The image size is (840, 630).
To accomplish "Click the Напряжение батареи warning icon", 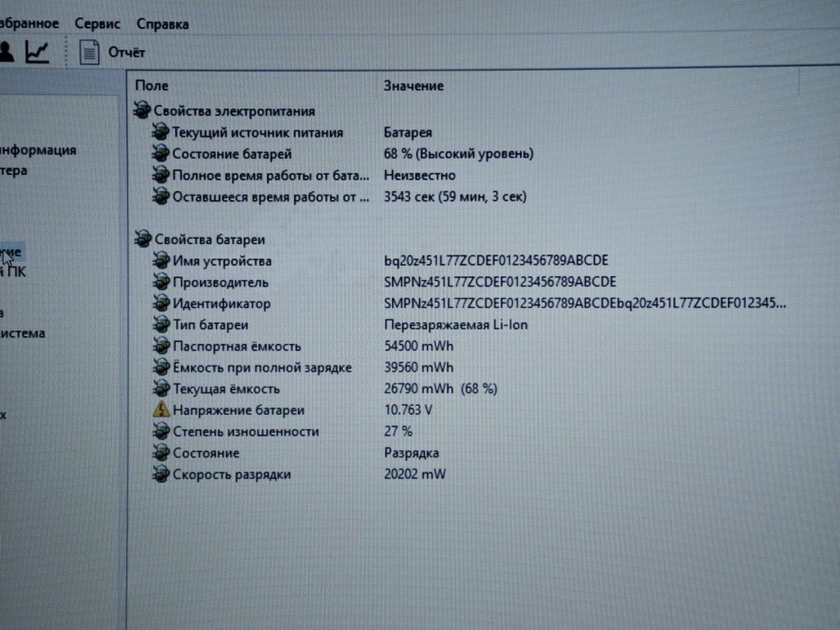I will click(161, 410).
